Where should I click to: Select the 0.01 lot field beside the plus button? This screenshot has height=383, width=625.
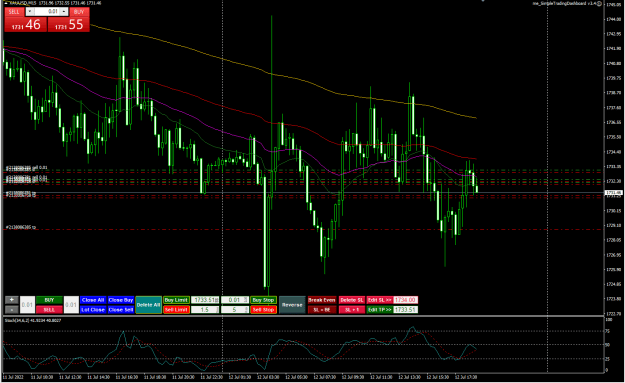point(28,305)
